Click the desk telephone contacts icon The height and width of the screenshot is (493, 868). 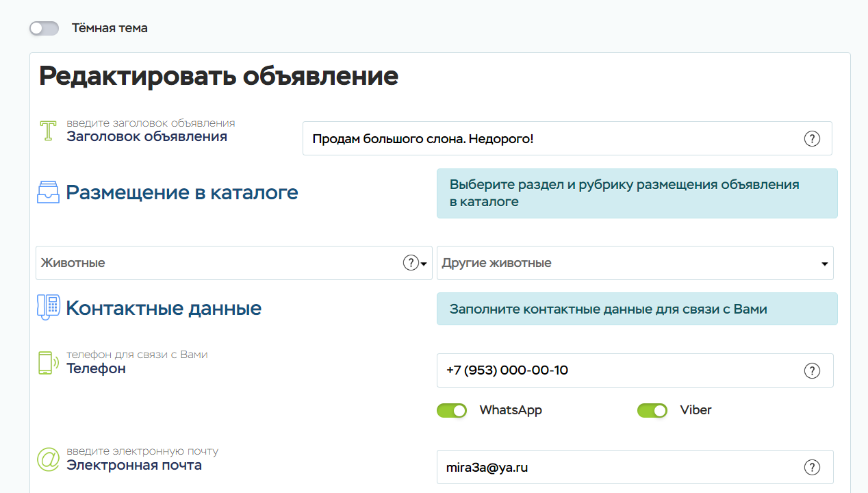(48, 307)
